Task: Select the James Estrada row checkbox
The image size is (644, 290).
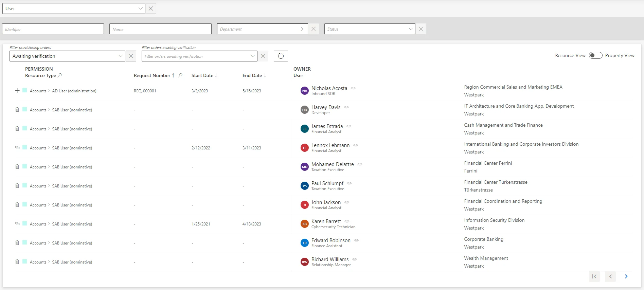Action: tap(25, 128)
